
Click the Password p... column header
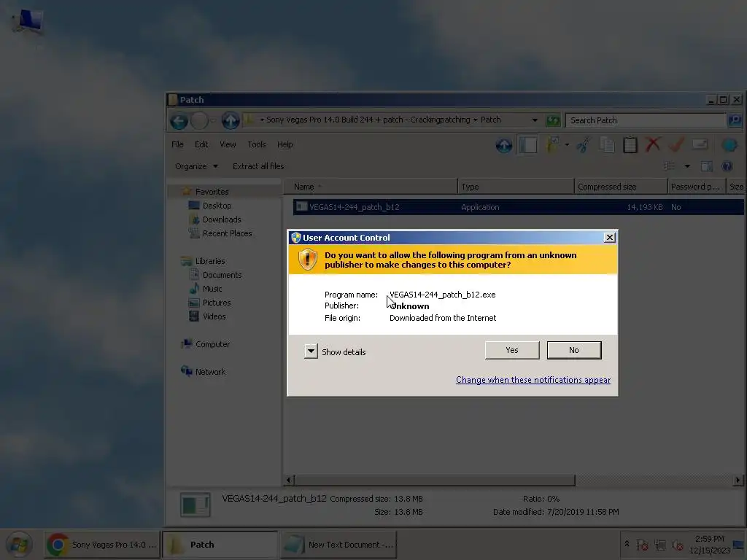point(696,187)
